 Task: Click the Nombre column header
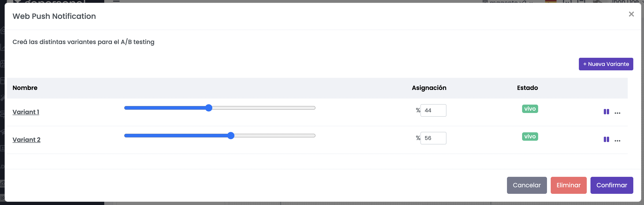click(x=25, y=88)
